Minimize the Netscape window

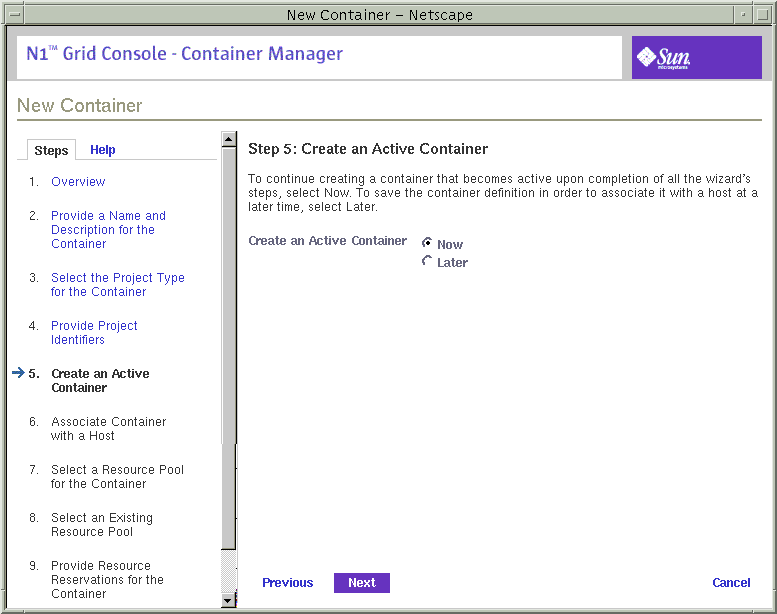pos(743,15)
